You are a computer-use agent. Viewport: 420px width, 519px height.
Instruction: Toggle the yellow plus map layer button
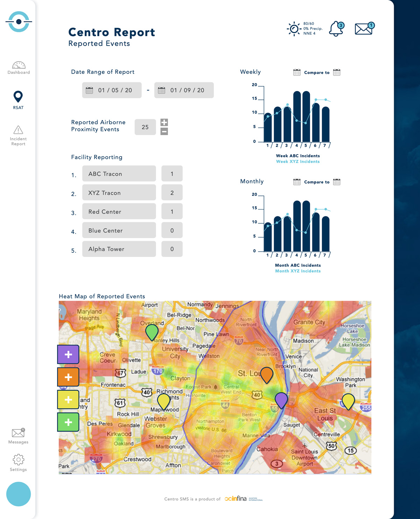point(68,400)
